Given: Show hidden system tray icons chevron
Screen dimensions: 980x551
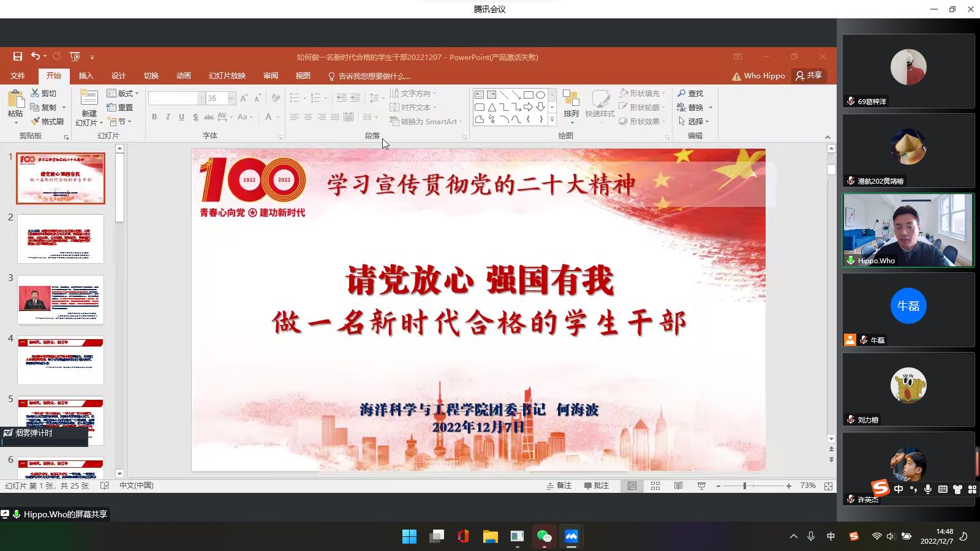Looking at the screenshot, I should [793, 536].
